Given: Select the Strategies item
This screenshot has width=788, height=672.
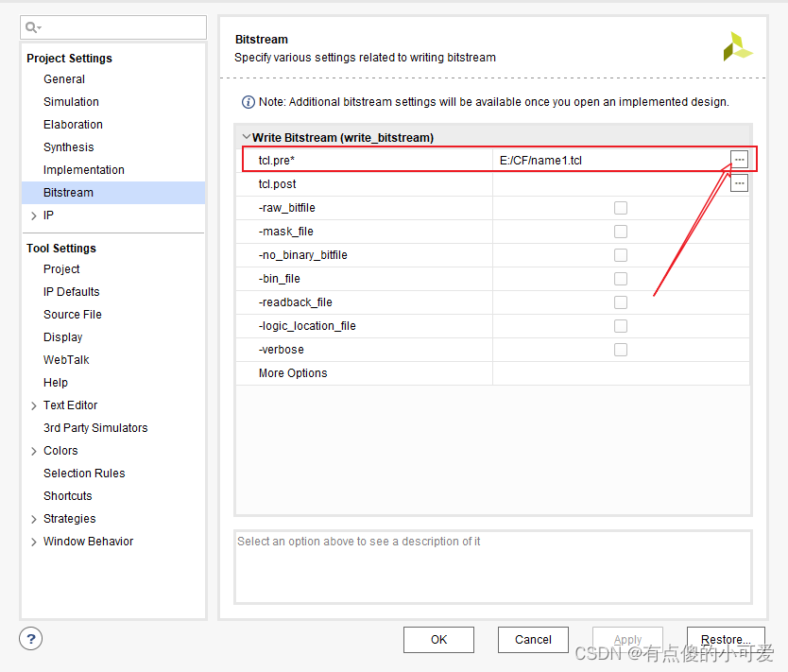Looking at the screenshot, I should 69,518.
